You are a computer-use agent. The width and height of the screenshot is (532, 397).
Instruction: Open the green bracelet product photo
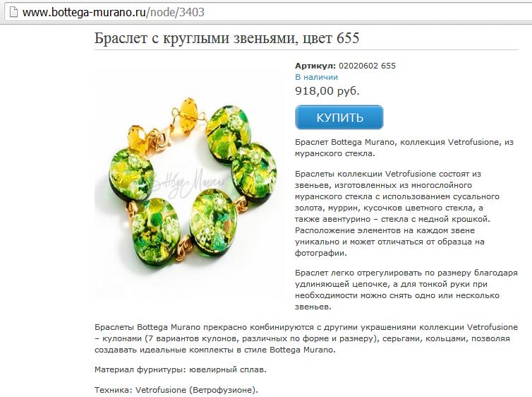[188, 184]
